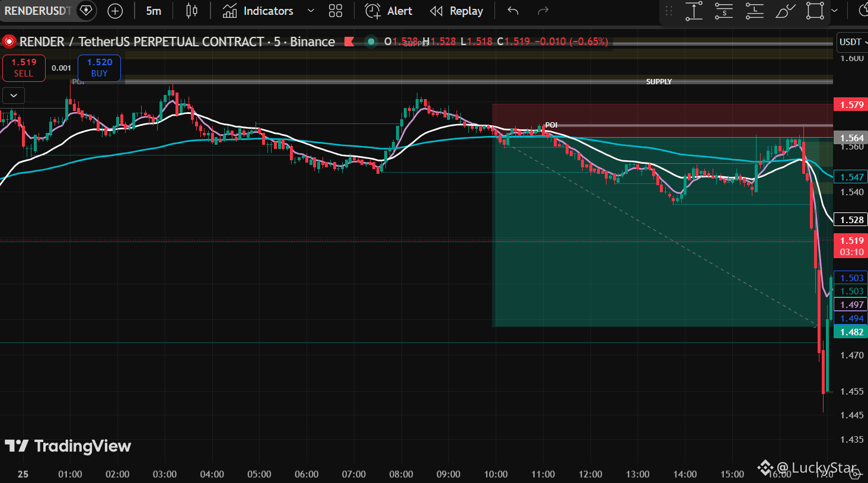Image resolution: width=868 pixels, height=483 pixels.
Task: Select the Price Range measuring tool
Action: (694, 11)
